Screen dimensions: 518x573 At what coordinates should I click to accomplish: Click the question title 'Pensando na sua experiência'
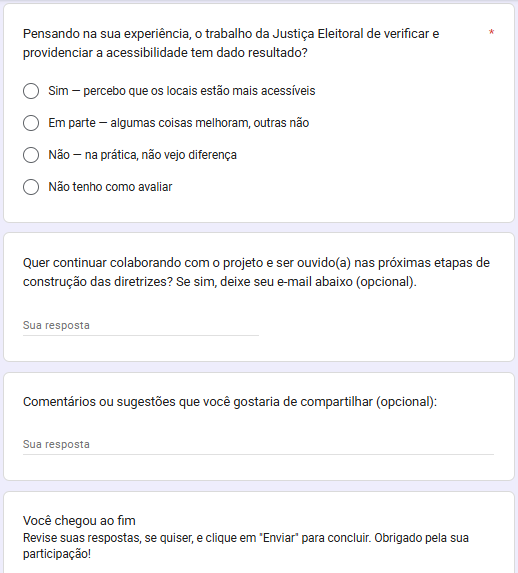(x=231, y=43)
